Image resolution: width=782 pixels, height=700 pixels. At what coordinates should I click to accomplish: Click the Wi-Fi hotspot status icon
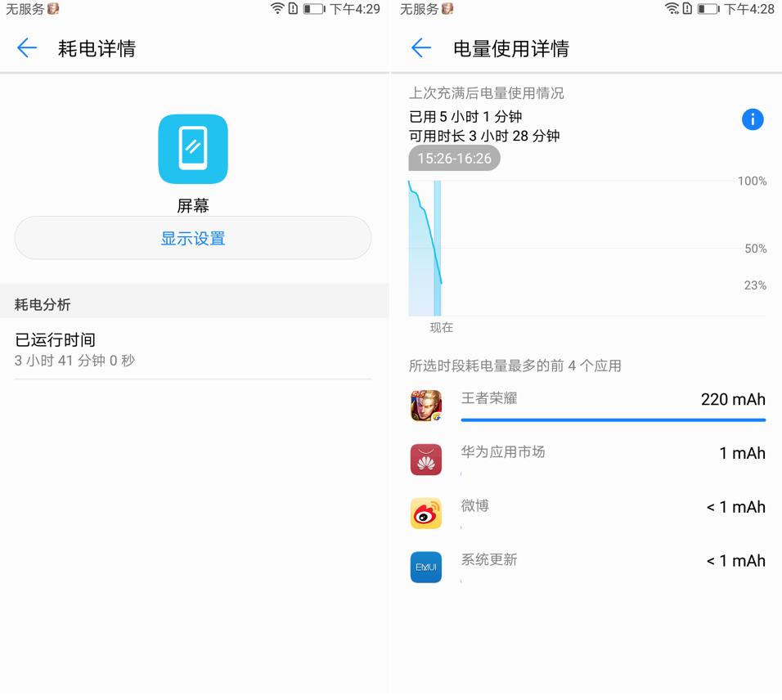(672, 10)
